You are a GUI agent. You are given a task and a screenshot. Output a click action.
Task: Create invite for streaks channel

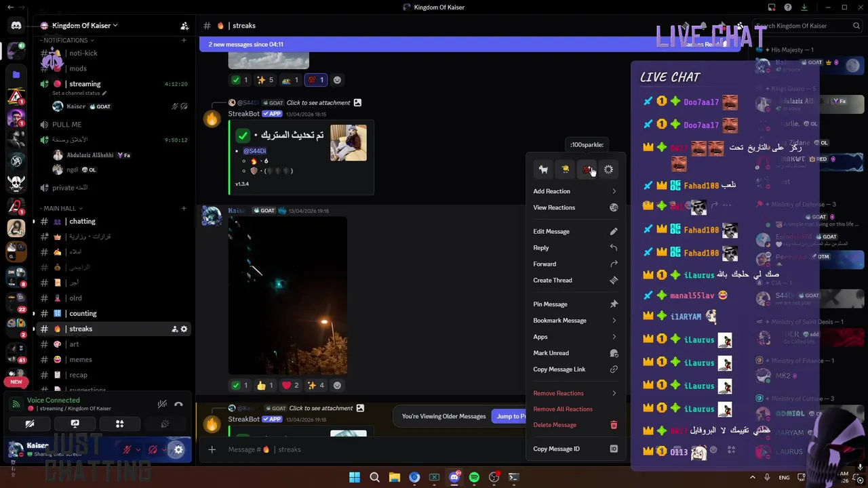[174, 329]
